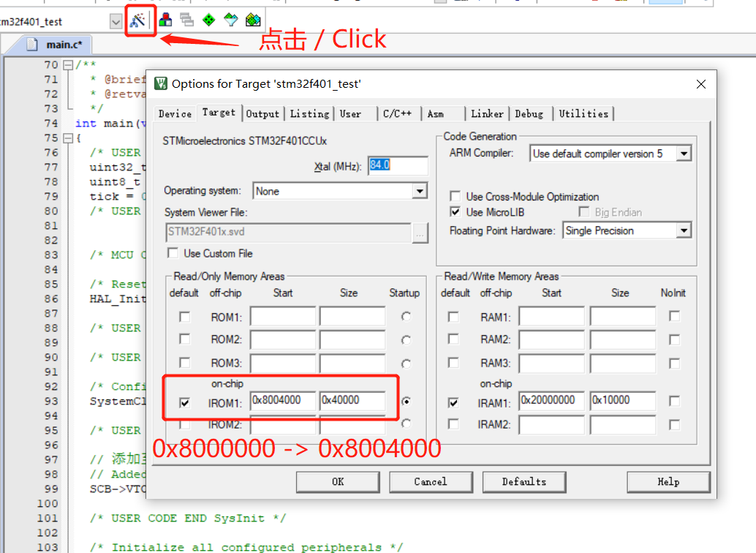Check the ROM1 default checkbox
The image size is (756, 553).
pyautogui.click(x=184, y=317)
